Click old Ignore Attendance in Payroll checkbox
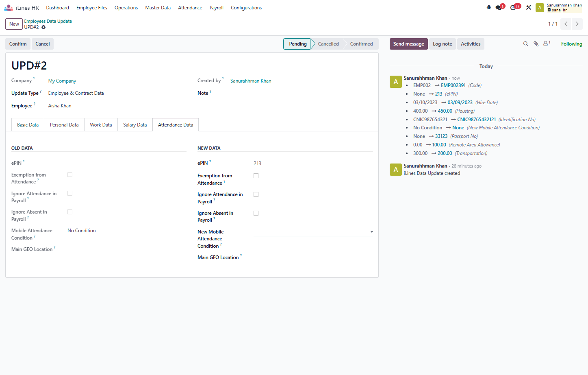Image resolution: width=588 pixels, height=375 pixels. [70, 194]
